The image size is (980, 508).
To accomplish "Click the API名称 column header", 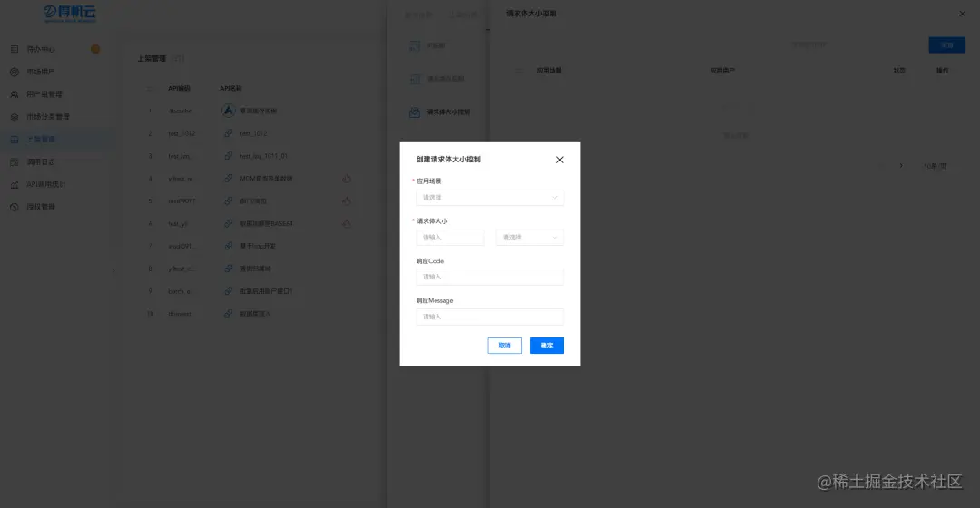I will 230,89.
